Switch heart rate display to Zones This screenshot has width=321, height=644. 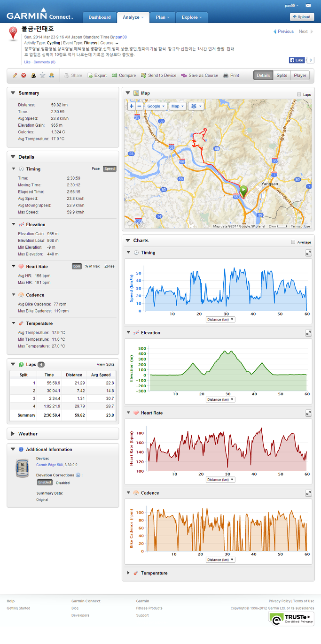click(110, 266)
